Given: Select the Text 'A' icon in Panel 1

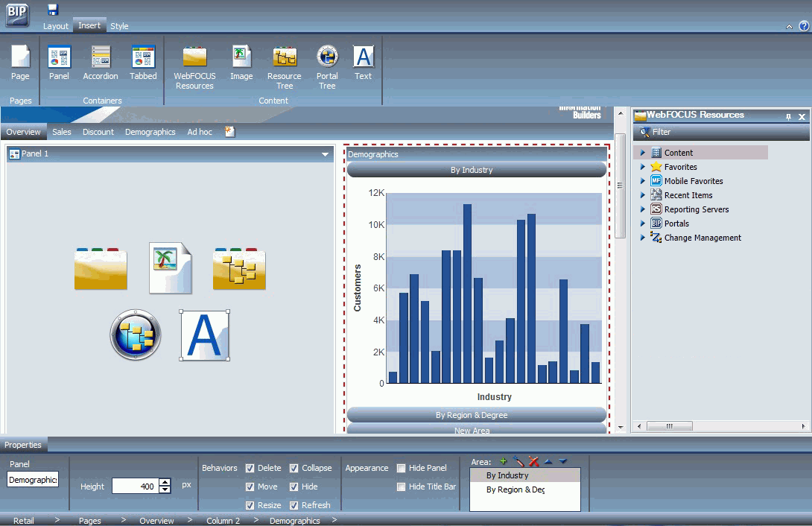Looking at the screenshot, I should coord(205,335).
